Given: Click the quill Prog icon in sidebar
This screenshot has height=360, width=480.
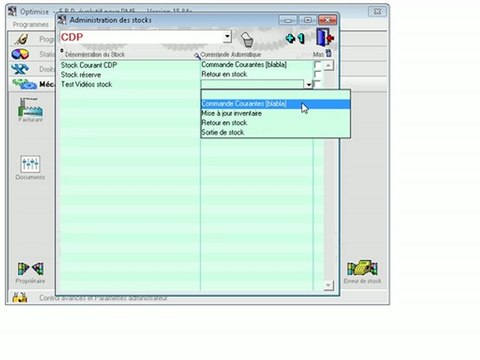Looking at the screenshot, I should click(x=21, y=39).
